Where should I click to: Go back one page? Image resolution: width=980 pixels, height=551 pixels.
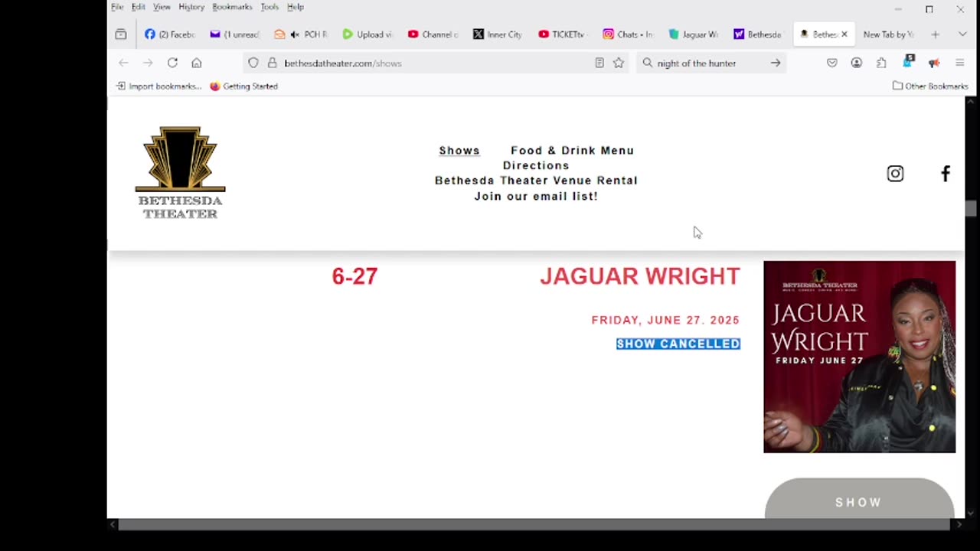click(123, 63)
